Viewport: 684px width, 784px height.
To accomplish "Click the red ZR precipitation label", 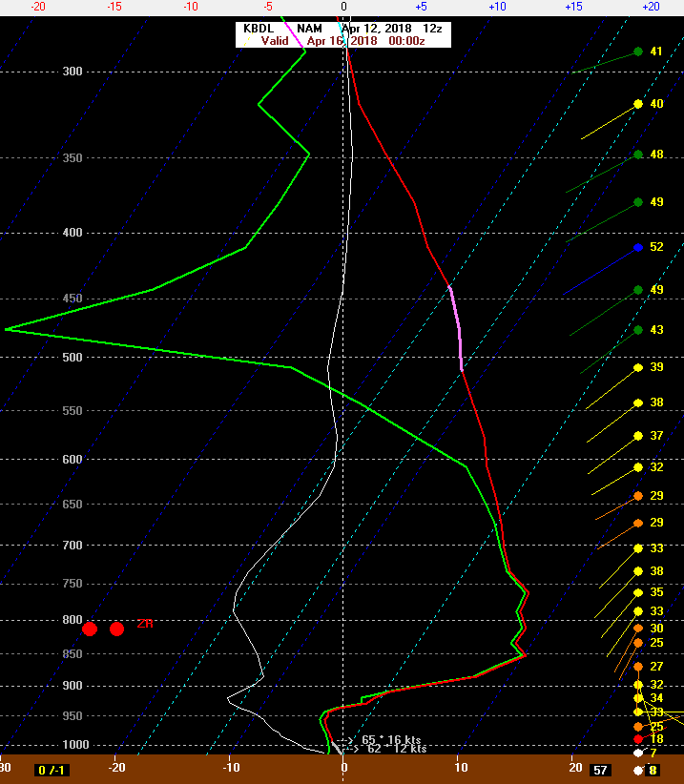I will [144, 624].
